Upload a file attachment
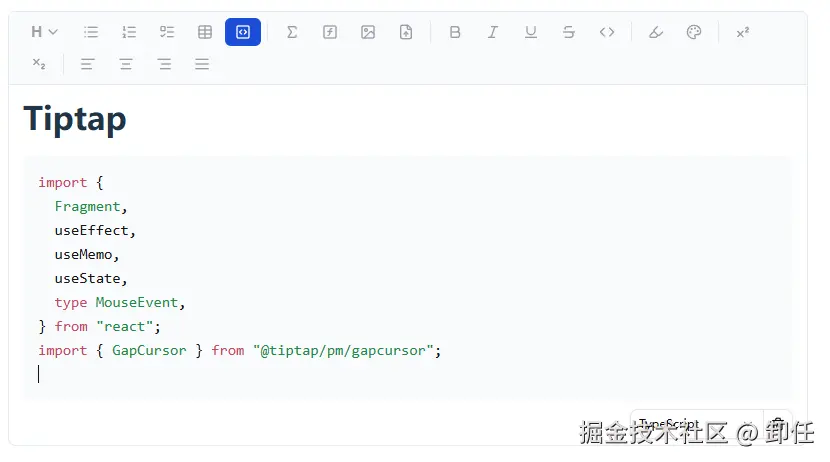The height and width of the screenshot is (462, 830). (x=406, y=32)
